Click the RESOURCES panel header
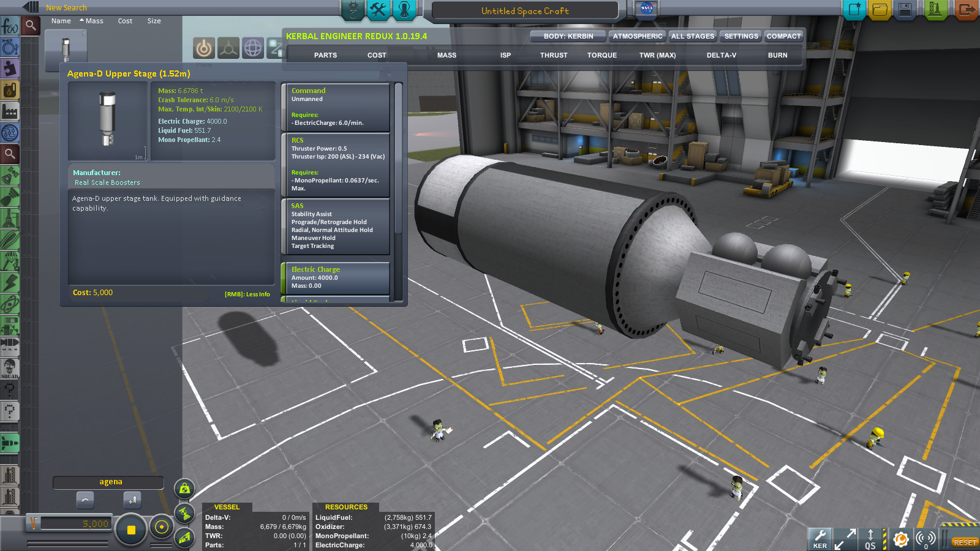Viewport: 980px width, 551px height. (346, 507)
